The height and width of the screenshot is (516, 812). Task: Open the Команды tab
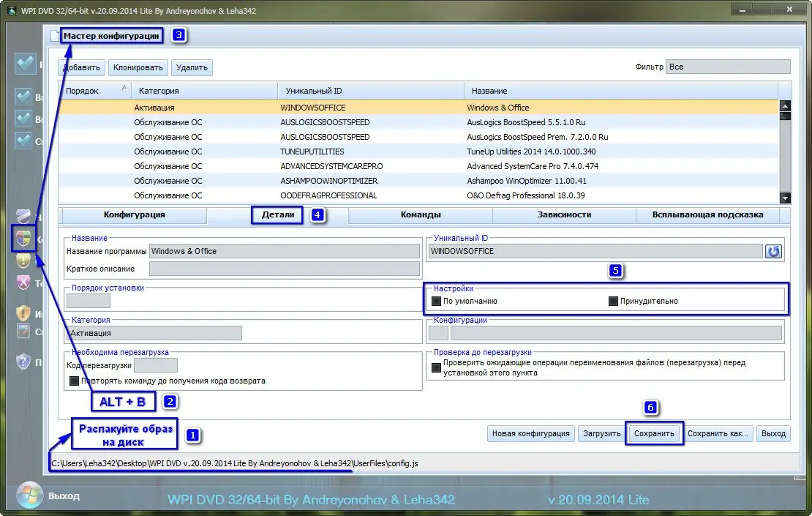click(x=421, y=214)
